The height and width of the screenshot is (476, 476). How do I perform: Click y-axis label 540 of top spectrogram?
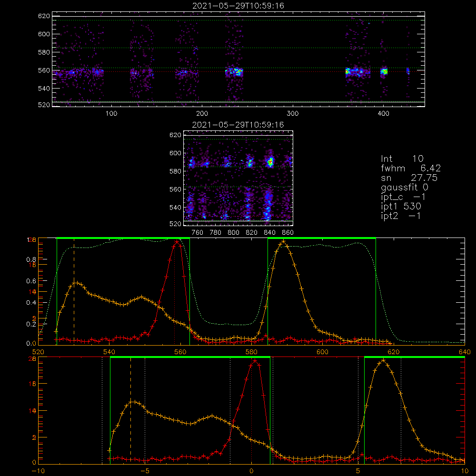(44, 89)
